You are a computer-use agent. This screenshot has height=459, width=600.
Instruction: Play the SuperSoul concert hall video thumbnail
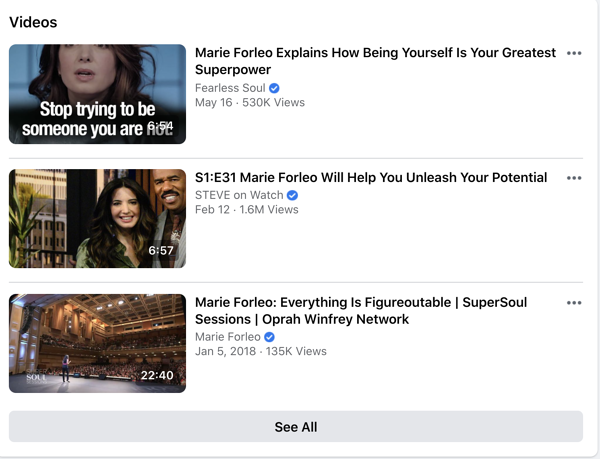tap(98, 343)
